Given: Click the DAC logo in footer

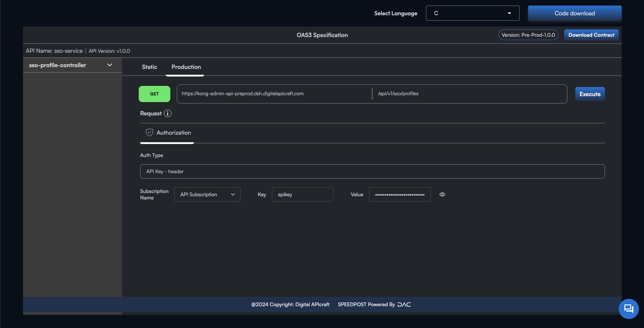Looking at the screenshot, I should coord(404,304).
